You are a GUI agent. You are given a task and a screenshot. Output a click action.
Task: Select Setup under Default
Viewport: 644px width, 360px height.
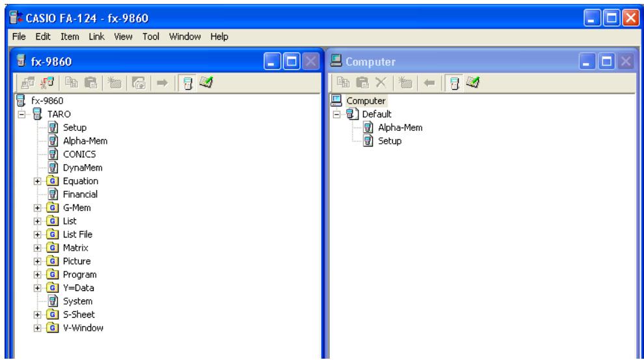click(390, 141)
